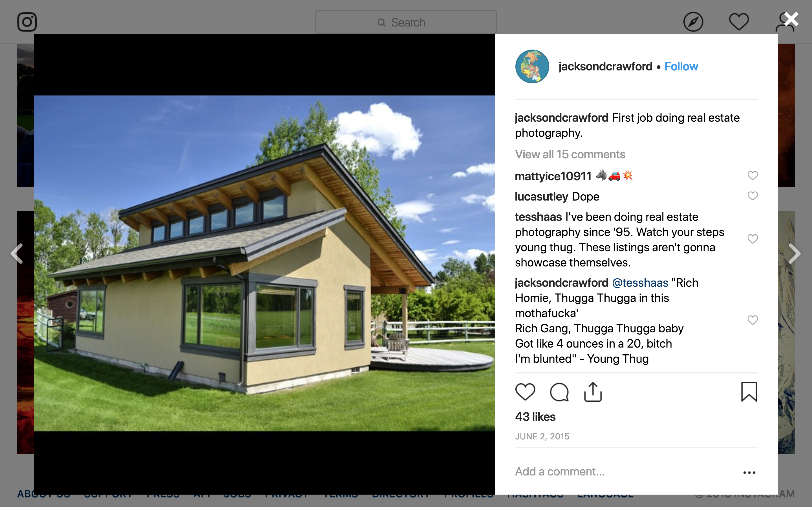Viewport: 812px width, 507px height.
Task: Expand View all 15 comments
Action: 570,154
